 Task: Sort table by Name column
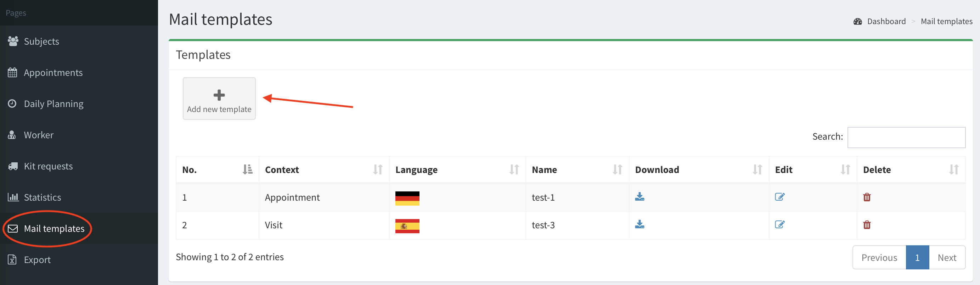[x=577, y=170]
